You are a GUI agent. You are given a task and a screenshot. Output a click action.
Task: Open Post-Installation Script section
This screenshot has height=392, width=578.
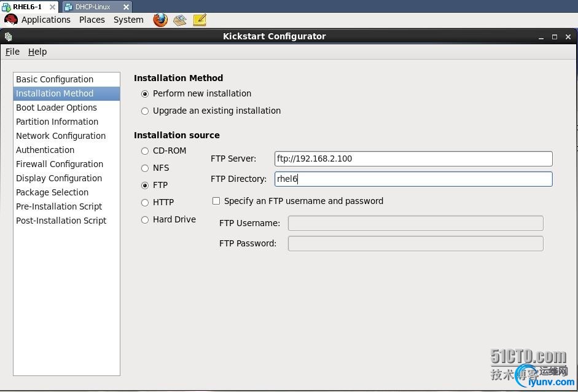(66, 221)
